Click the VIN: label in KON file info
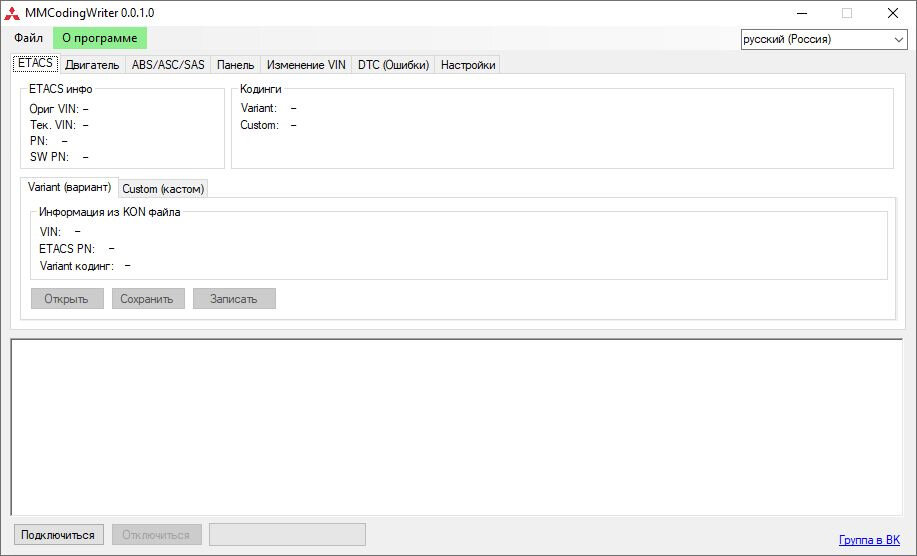Image resolution: width=917 pixels, height=556 pixels. pyautogui.click(x=50, y=232)
